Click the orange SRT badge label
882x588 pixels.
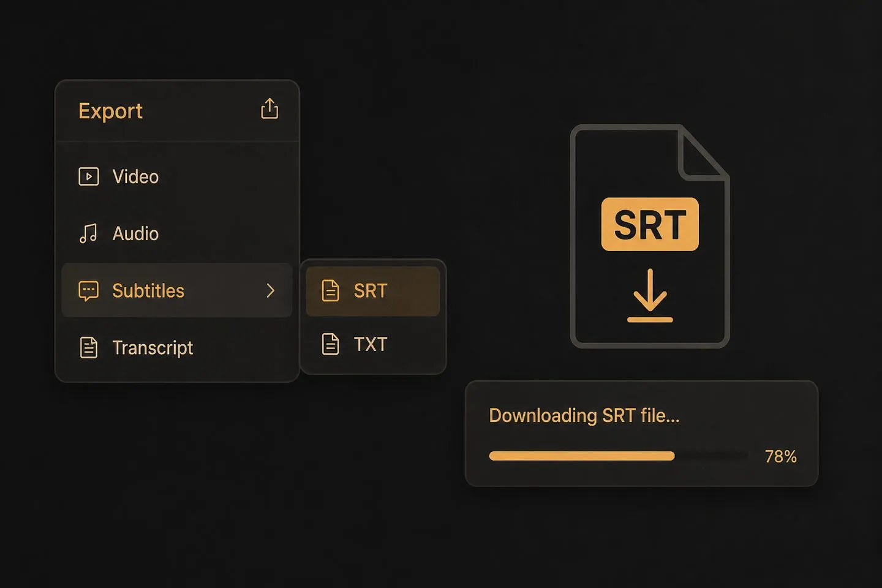650,224
